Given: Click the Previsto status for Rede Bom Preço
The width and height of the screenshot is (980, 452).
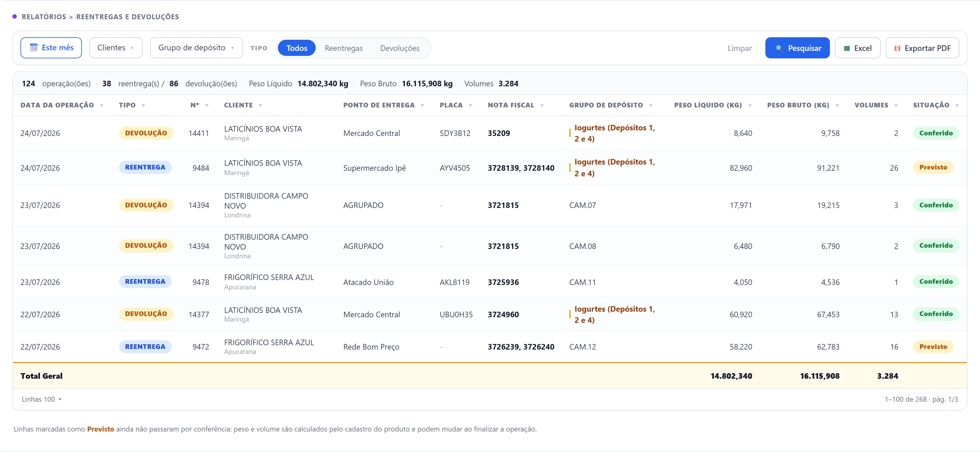Looking at the screenshot, I should [933, 346].
